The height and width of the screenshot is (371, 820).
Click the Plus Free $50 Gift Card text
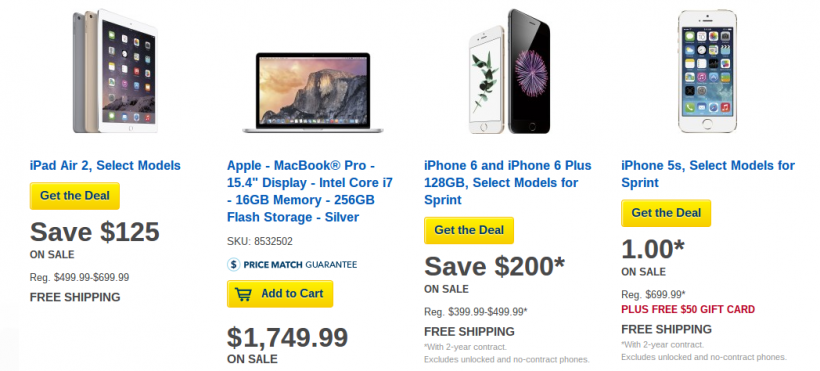click(688, 309)
